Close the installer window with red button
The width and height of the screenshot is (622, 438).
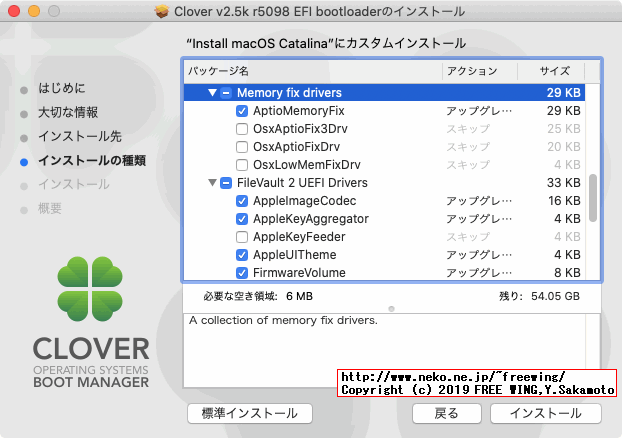[x=14, y=11]
